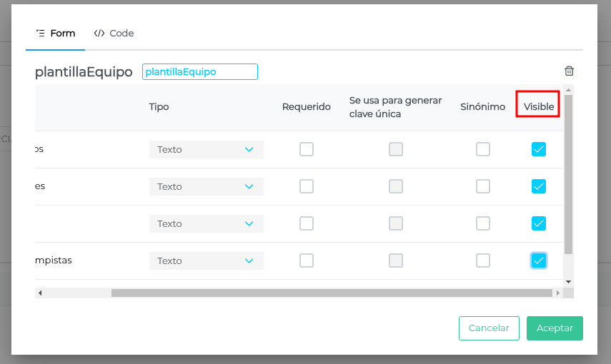Image resolution: width=611 pixels, height=364 pixels.
Task: Confirm with the Aceptar button
Action: click(555, 328)
